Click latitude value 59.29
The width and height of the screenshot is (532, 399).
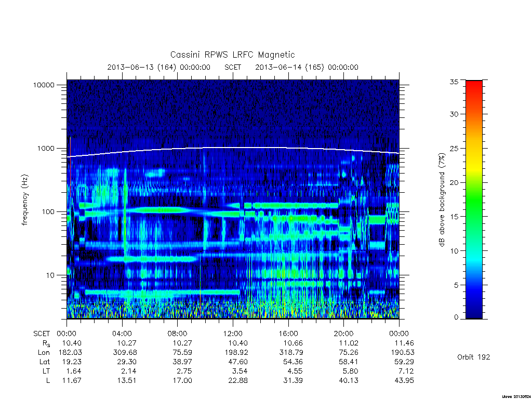[404, 362]
